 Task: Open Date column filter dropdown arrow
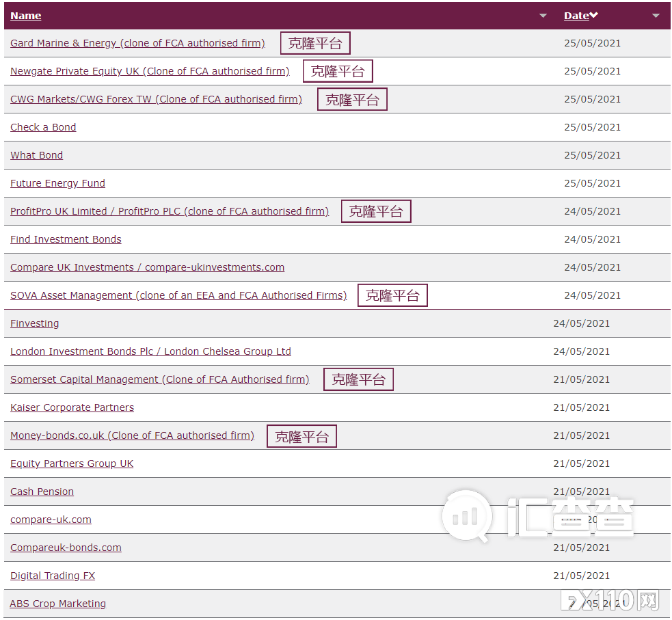pyautogui.click(x=656, y=16)
